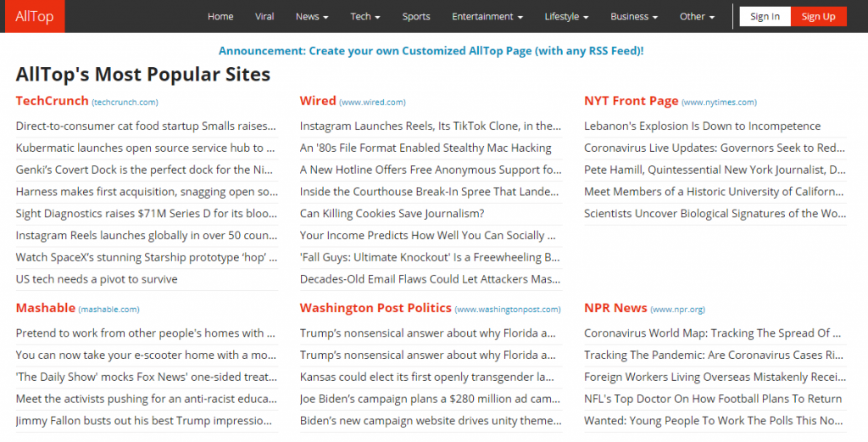The image size is (868, 442).
Task: Click the Sign Up button
Action: [818, 17]
